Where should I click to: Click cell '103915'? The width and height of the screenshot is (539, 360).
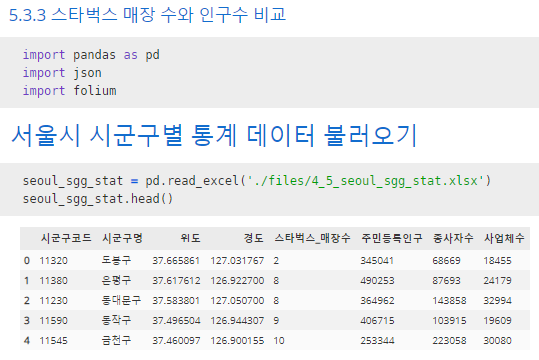[x=449, y=320]
